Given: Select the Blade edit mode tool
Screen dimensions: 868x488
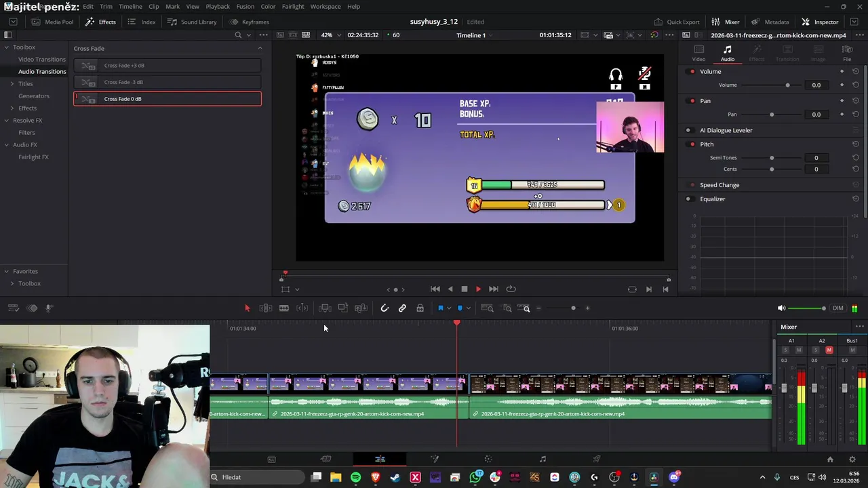Looking at the screenshot, I should pyautogui.click(x=302, y=308).
